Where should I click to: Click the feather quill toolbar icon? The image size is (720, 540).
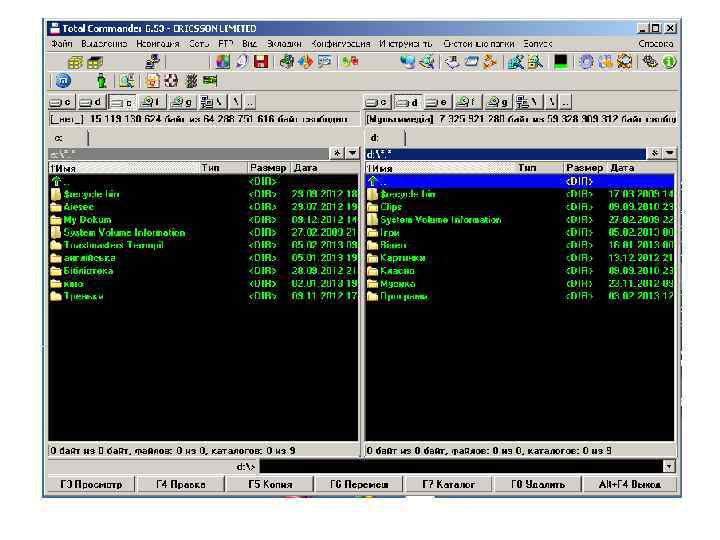click(242, 62)
